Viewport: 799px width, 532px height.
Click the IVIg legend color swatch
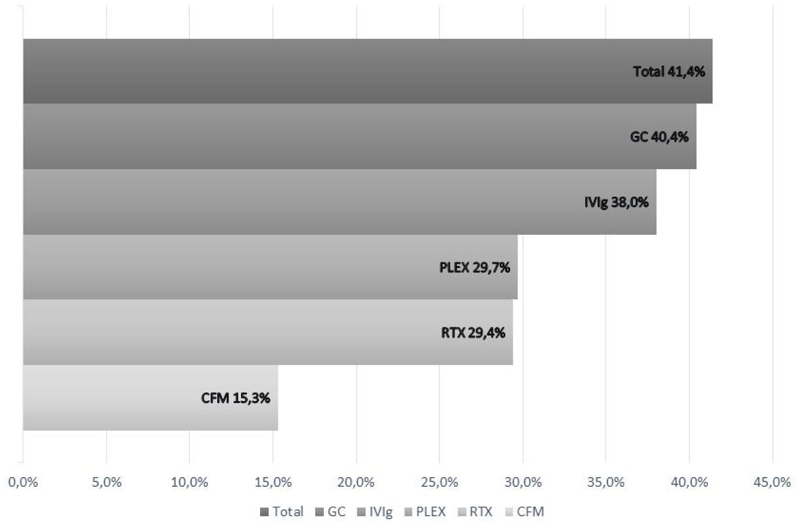pos(361,512)
